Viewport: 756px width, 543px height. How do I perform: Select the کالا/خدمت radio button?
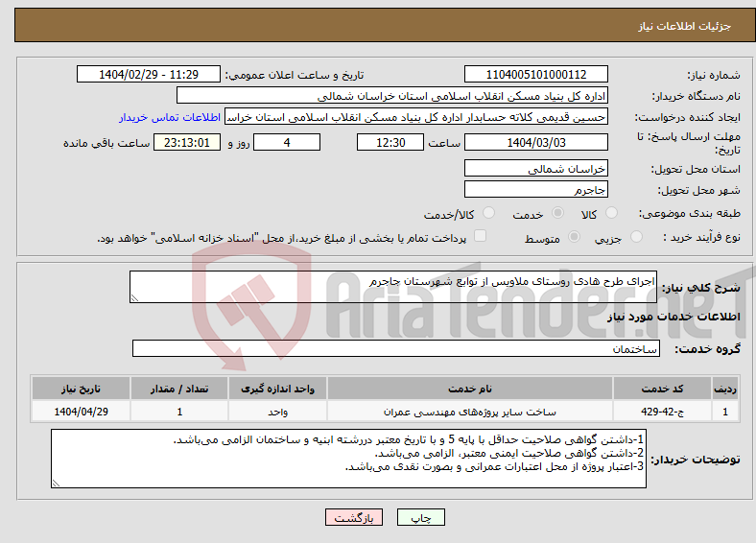click(489, 213)
